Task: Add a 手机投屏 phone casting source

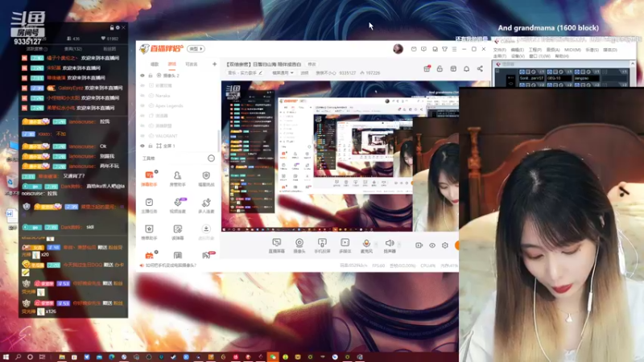Action: (x=322, y=245)
